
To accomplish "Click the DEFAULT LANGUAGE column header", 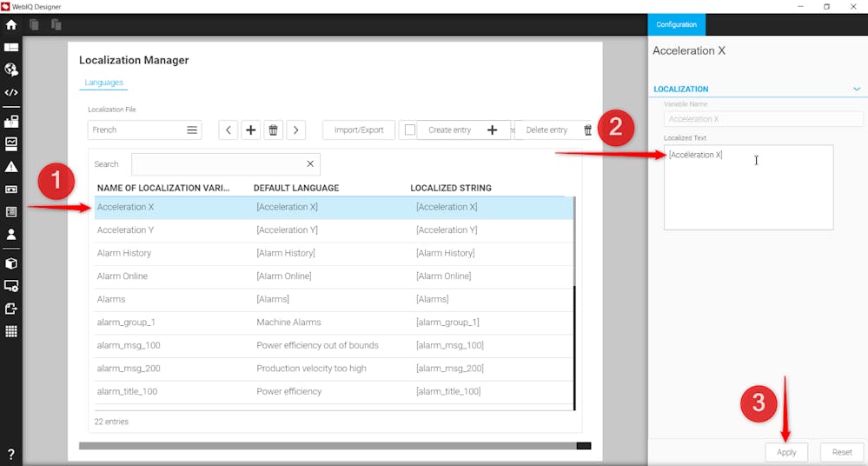I will point(296,188).
